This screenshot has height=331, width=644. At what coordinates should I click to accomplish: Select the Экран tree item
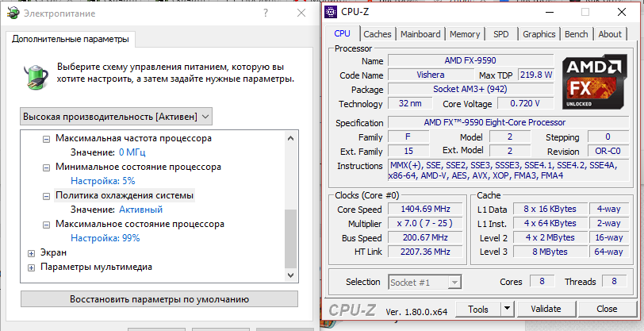53,252
